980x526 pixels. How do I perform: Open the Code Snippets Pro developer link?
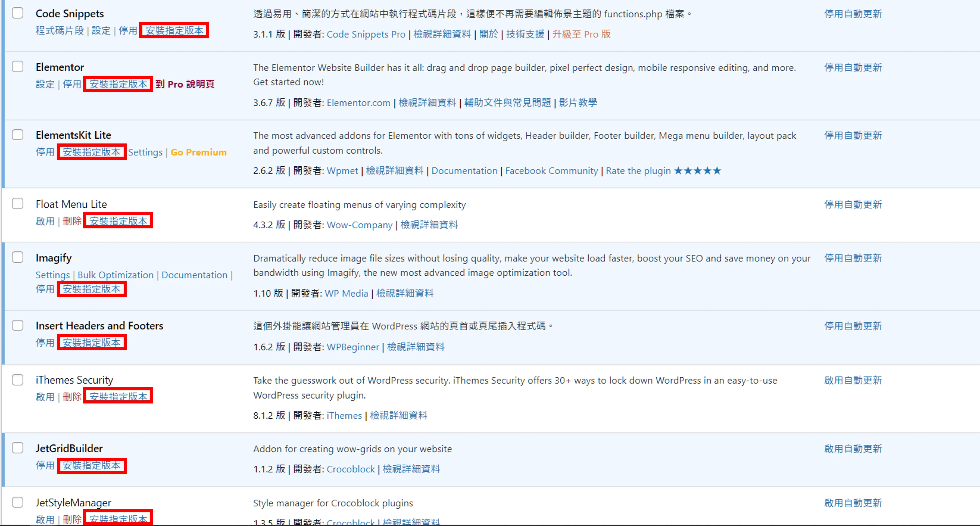tap(366, 34)
